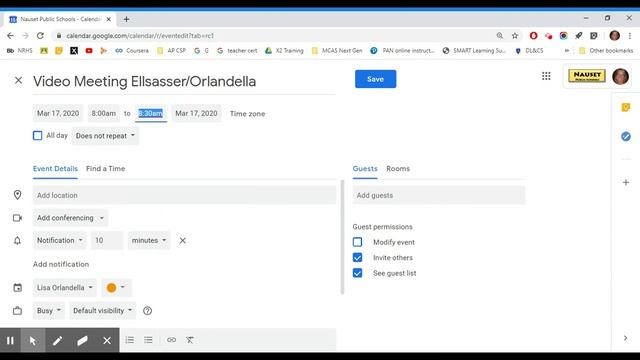Open the Busy availability dropdown

49,311
